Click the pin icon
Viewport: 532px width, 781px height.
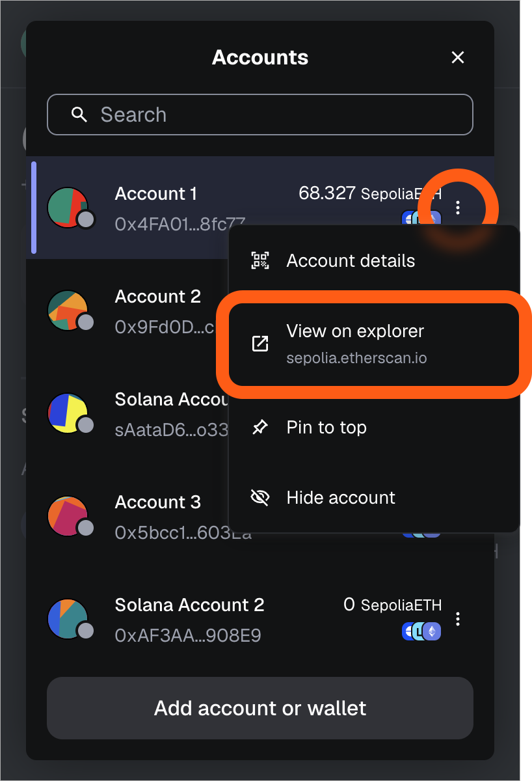point(260,427)
